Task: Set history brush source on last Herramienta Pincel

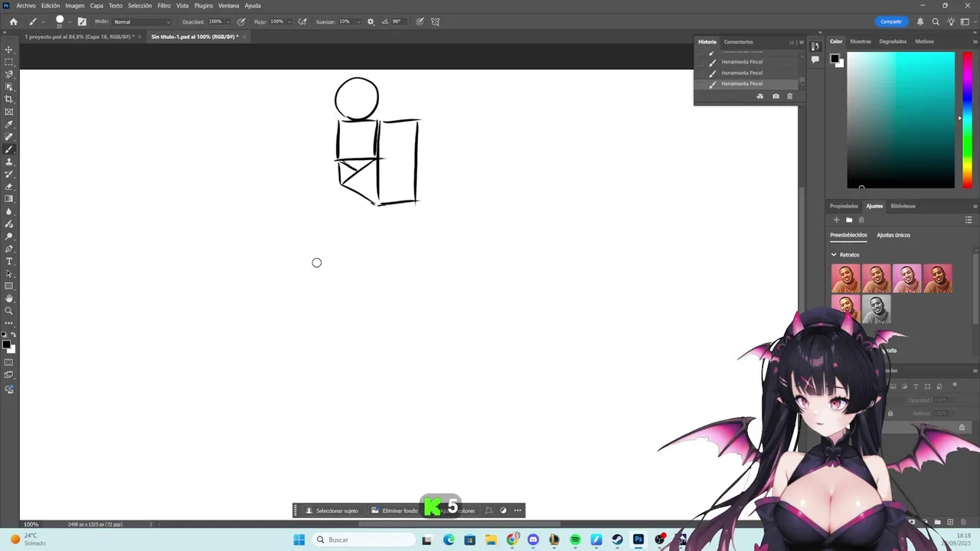Action: point(700,83)
